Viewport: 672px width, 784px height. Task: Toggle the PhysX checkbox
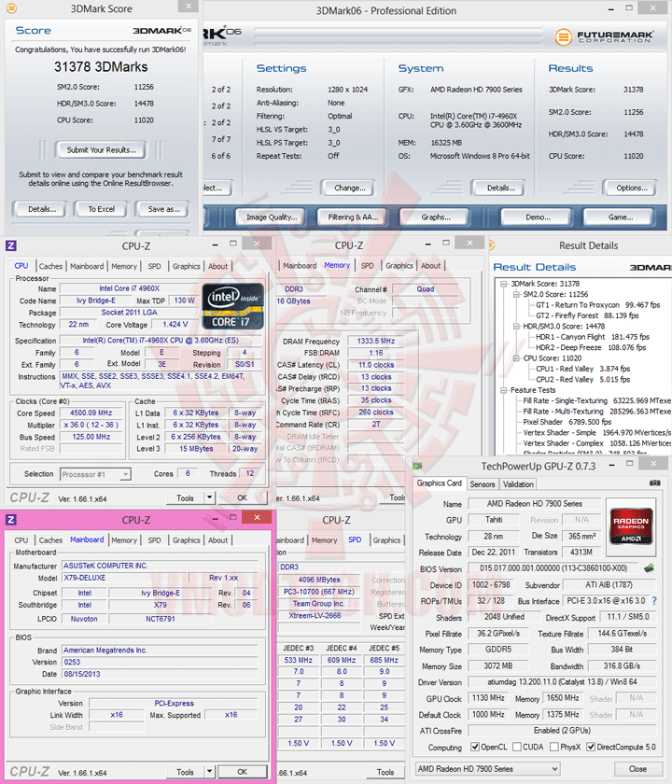tap(554, 747)
